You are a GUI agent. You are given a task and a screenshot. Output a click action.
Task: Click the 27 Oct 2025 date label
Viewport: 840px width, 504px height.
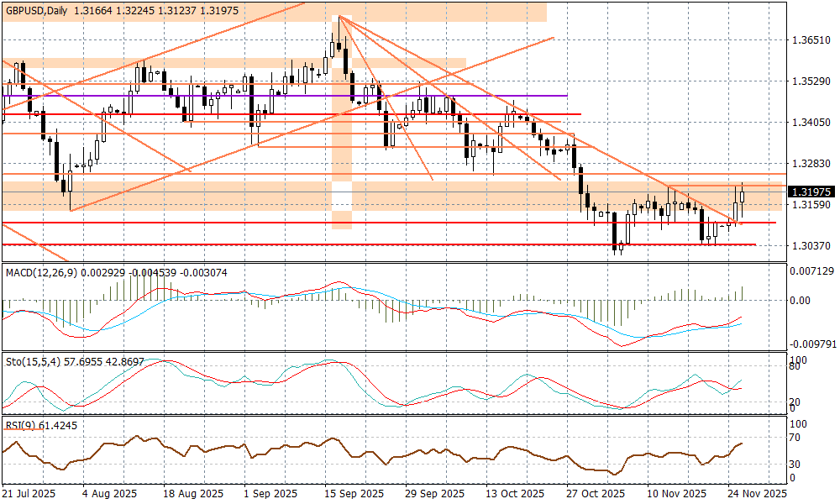click(x=595, y=493)
